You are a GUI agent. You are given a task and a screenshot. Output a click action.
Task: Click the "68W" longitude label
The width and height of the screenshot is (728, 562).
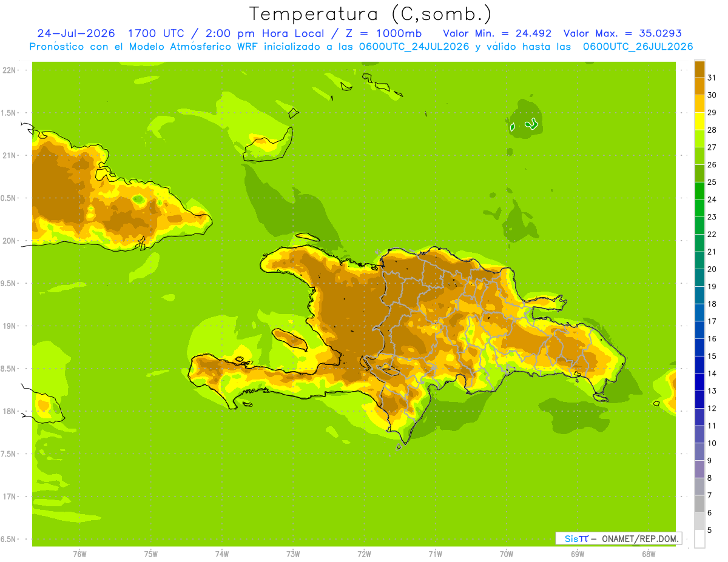point(649,554)
